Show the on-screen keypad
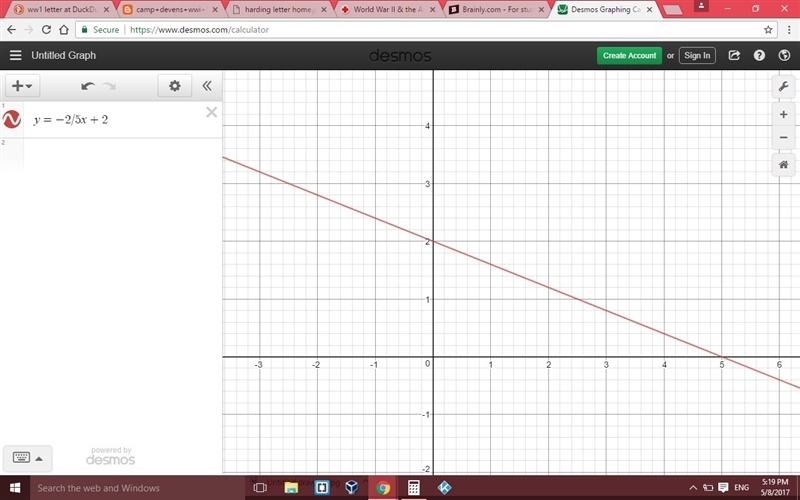 pyautogui.click(x=28, y=458)
